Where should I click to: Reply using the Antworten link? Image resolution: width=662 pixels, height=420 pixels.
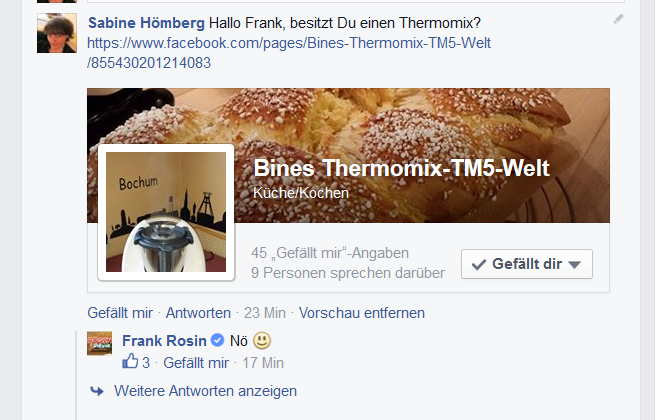coord(198,313)
